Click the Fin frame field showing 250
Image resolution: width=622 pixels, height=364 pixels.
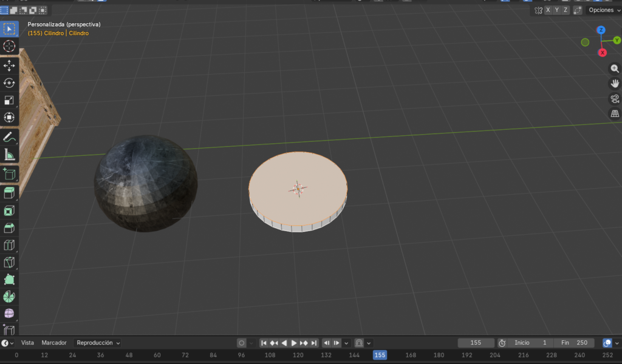point(573,343)
